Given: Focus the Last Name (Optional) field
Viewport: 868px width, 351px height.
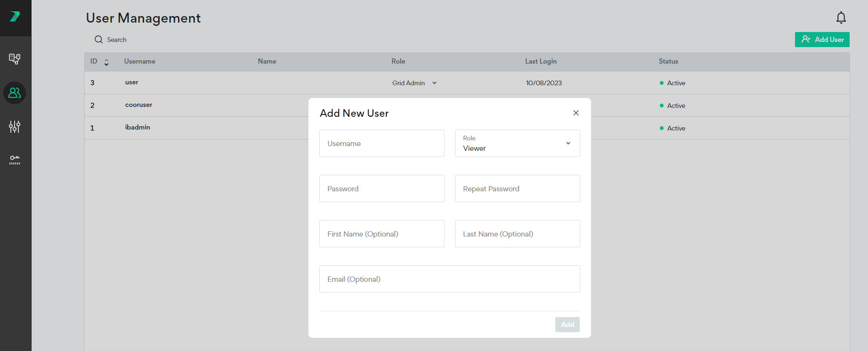Looking at the screenshot, I should click(517, 234).
